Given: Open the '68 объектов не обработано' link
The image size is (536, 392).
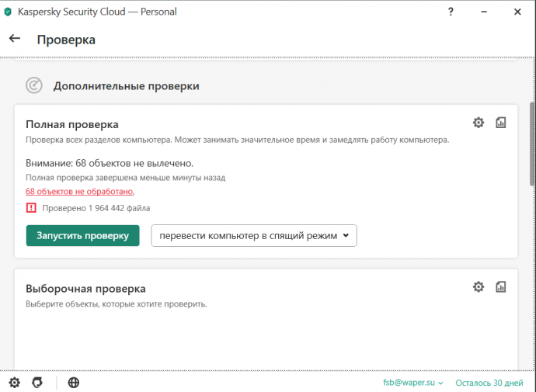Looking at the screenshot, I should click(80, 191).
